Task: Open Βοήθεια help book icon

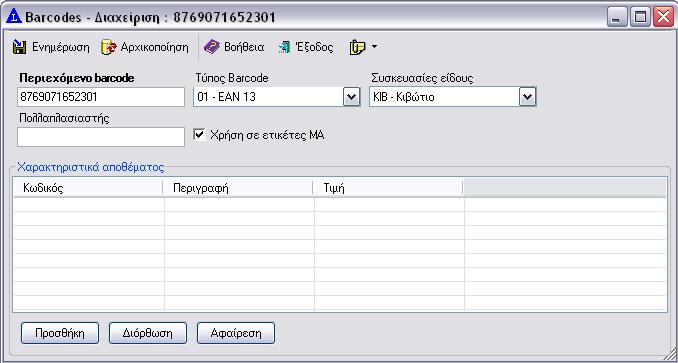Action: point(212,47)
